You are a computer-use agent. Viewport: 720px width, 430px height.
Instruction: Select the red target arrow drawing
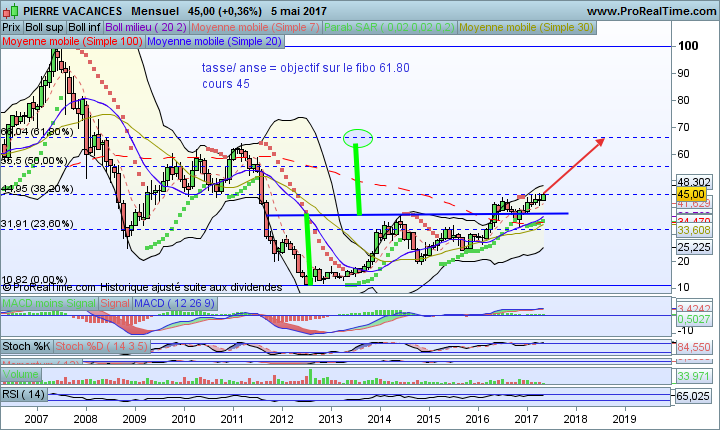click(574, 165)
